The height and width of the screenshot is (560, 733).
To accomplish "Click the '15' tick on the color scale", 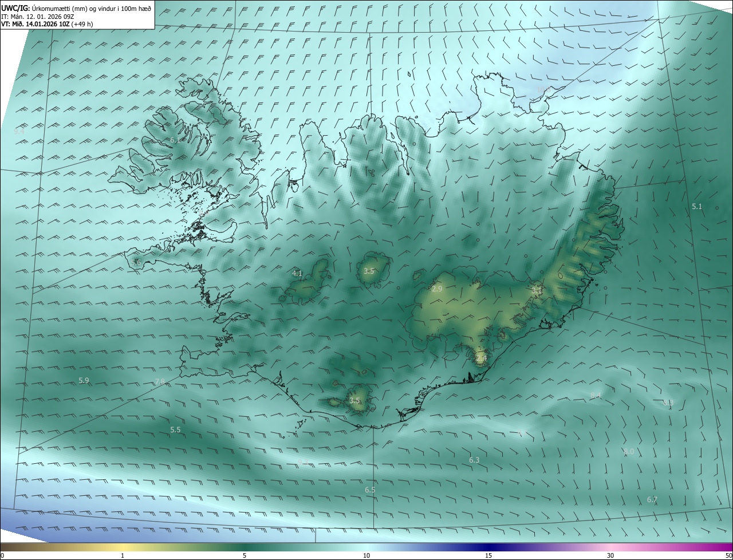I will click(488, 555).
